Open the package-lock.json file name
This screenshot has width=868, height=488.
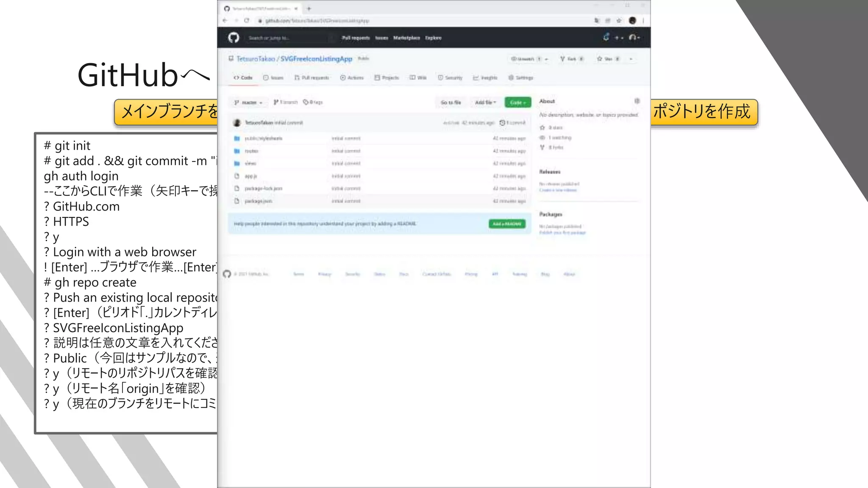(263, 189)
